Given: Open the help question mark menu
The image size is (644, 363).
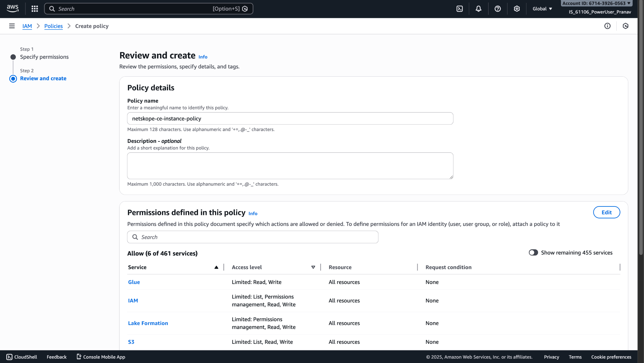Looking at the screenshot, I should 497,9.
